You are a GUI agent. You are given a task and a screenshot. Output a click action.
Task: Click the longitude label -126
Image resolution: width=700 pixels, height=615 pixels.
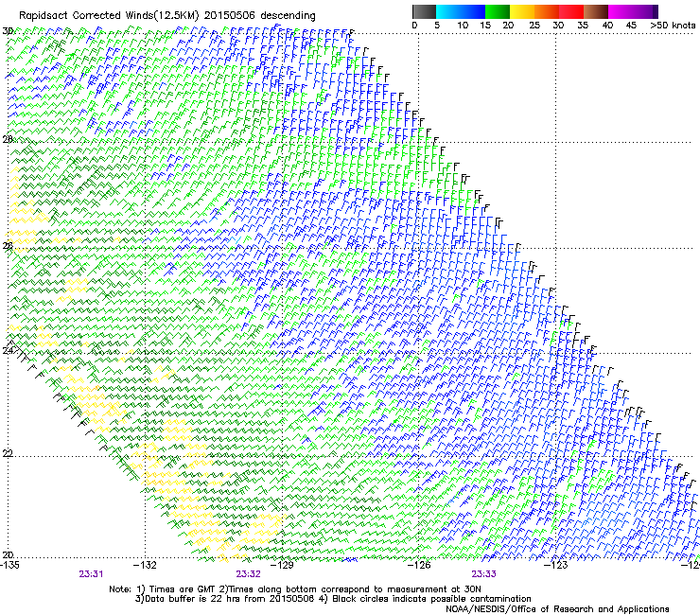tap(419, 565)
